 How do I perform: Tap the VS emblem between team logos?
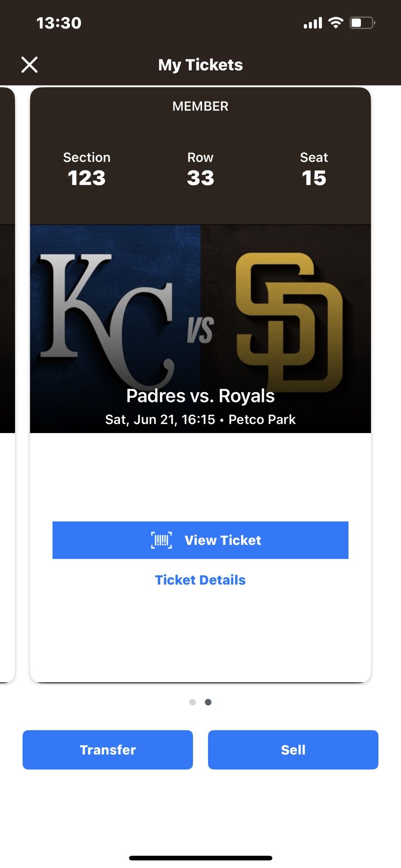click(x=200, y=329)
